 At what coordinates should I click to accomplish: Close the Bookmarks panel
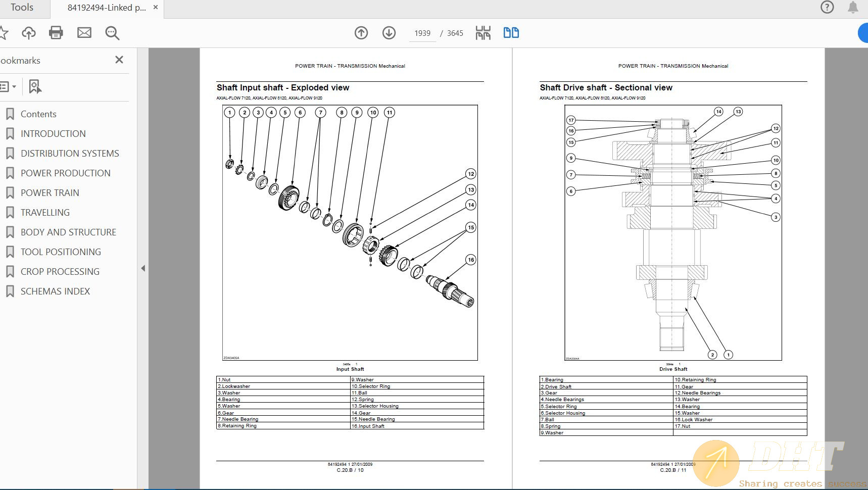coord(119,60)
